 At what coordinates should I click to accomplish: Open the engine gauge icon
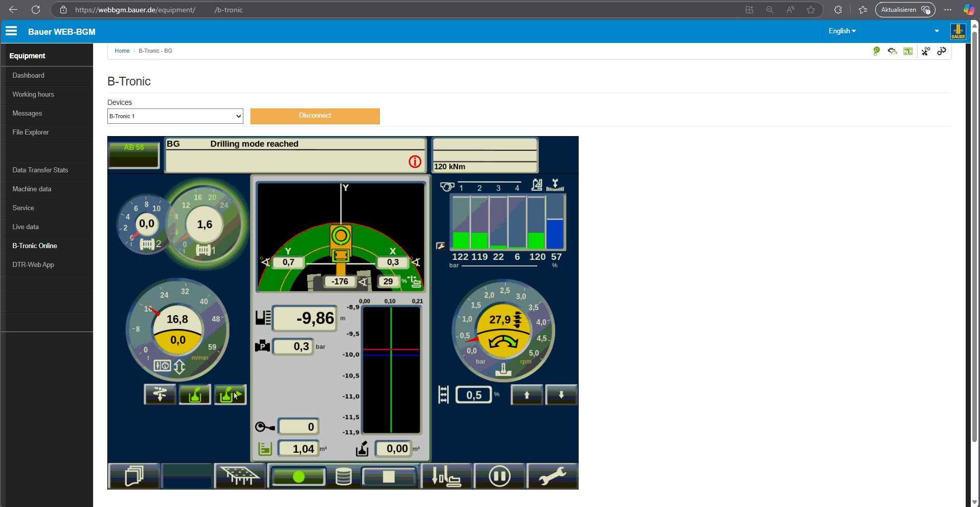click(x=893, y=51)
